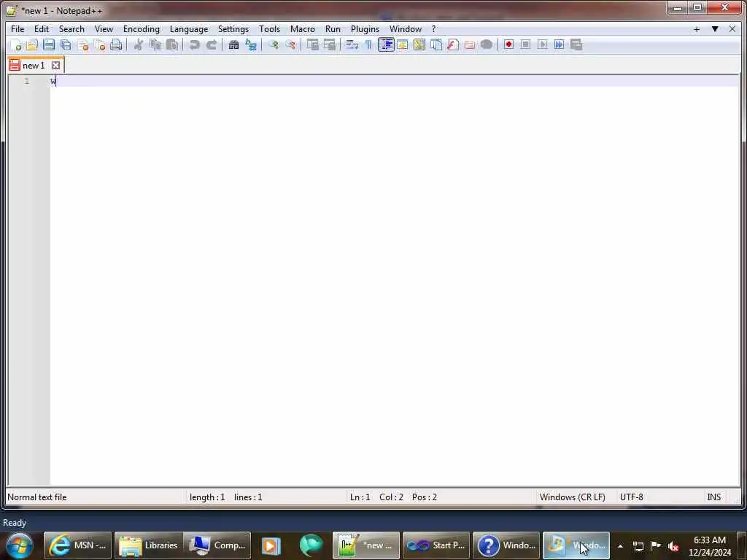Toggle the Monitoring (tail -f) icon
Image resolution: width=747 pixels, height=560 pixels.
tap(487, 44)
